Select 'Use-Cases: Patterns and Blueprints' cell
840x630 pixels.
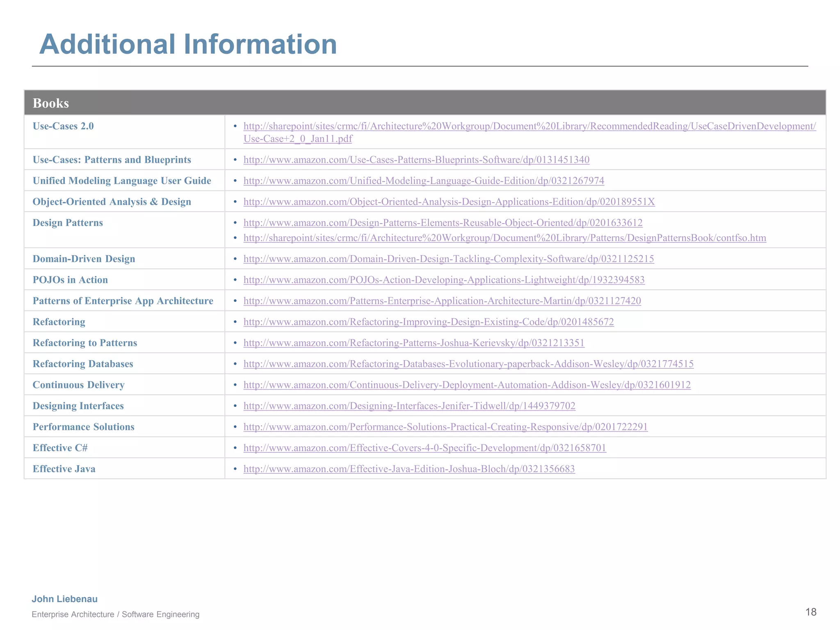(x=124, y=160)
